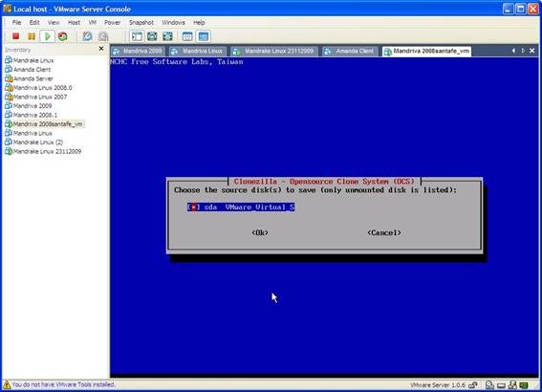Switch to full screen via the toolbar icon
Viewport: 542px width, 392px height.
[x=167, y=36]
